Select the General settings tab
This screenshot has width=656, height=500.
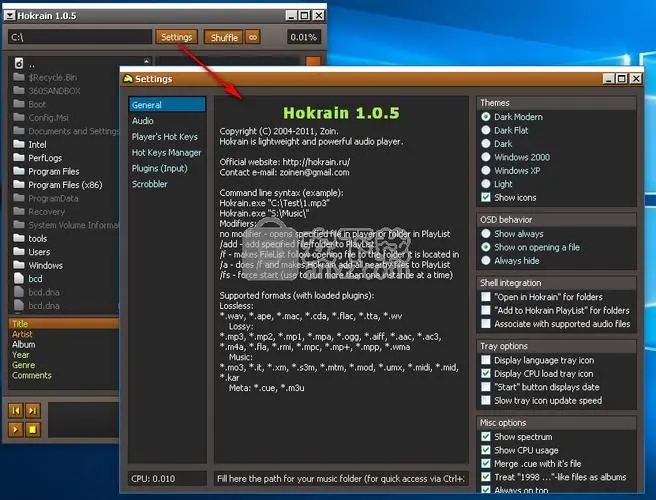(167, 105)
